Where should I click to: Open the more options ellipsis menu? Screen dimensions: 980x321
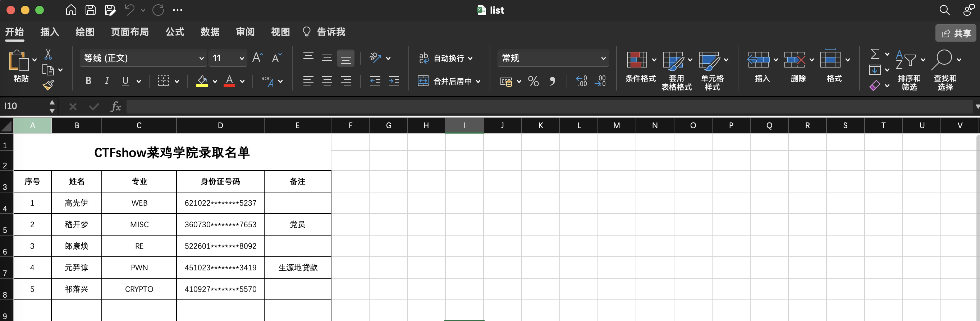[x=177, y=10]
